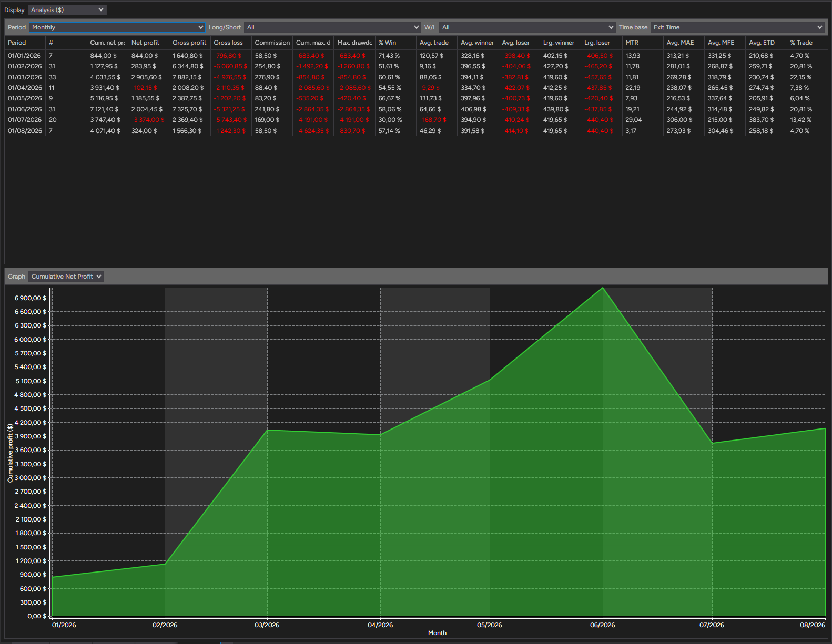This screenshot has width=832, height=644.
Task: Select the 01/04/2026 period row
Action: point(416,88)
